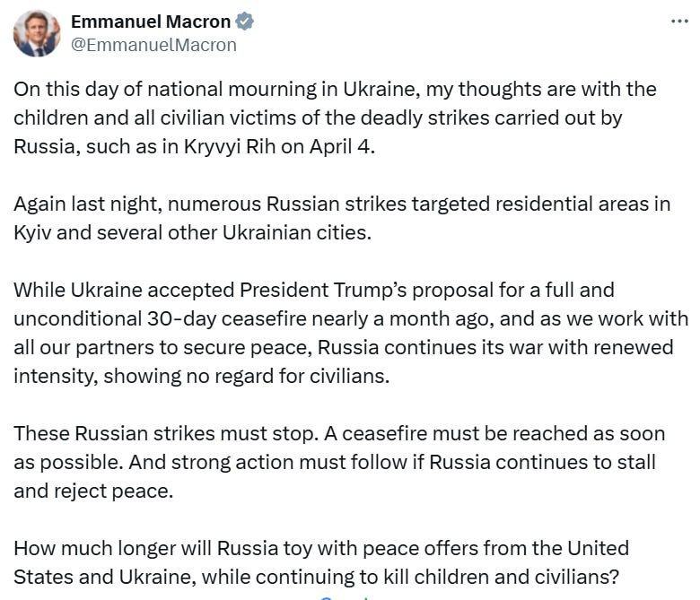Click the blue verified badge
The image size is (700, 600).
tap(244, 22)
